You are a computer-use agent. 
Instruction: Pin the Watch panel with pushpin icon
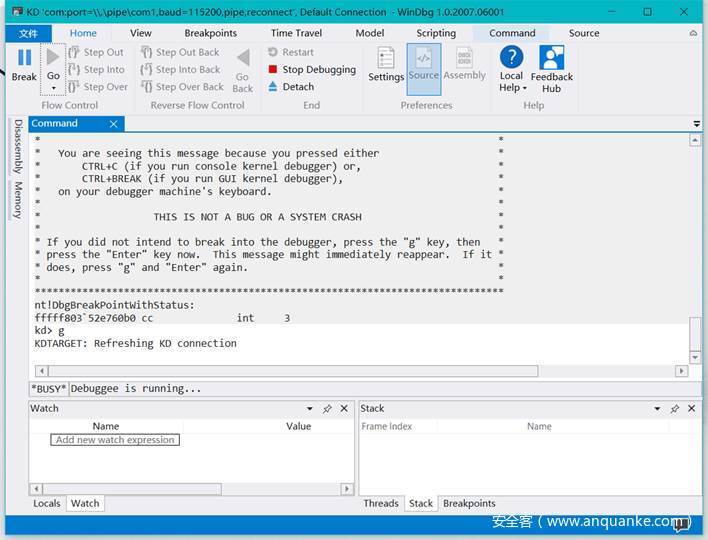[x=327, y=409]
